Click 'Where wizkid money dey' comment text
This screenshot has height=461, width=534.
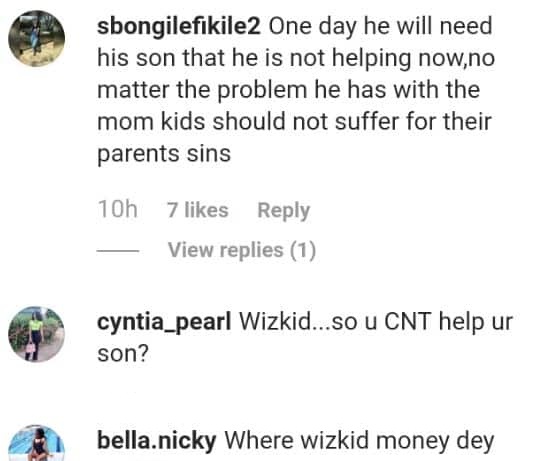tap(359, 441)
